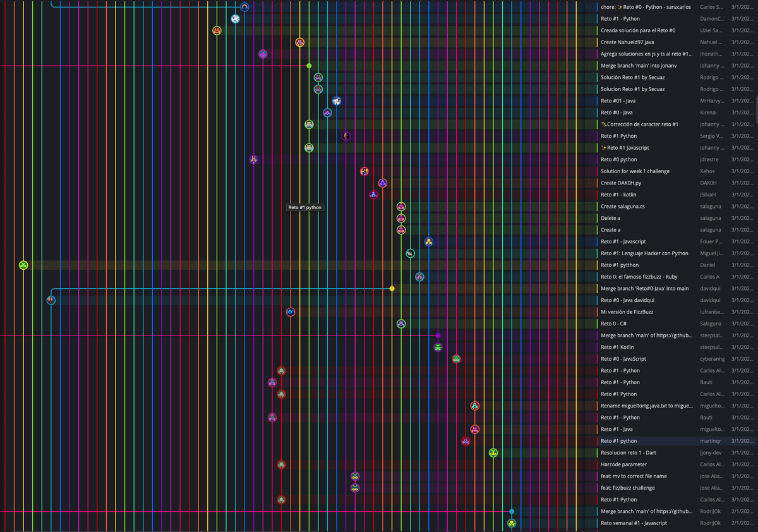Select the 'Rename migueltortg.java.txt' commit entry

pyautogui.click(x=646, y=406)
